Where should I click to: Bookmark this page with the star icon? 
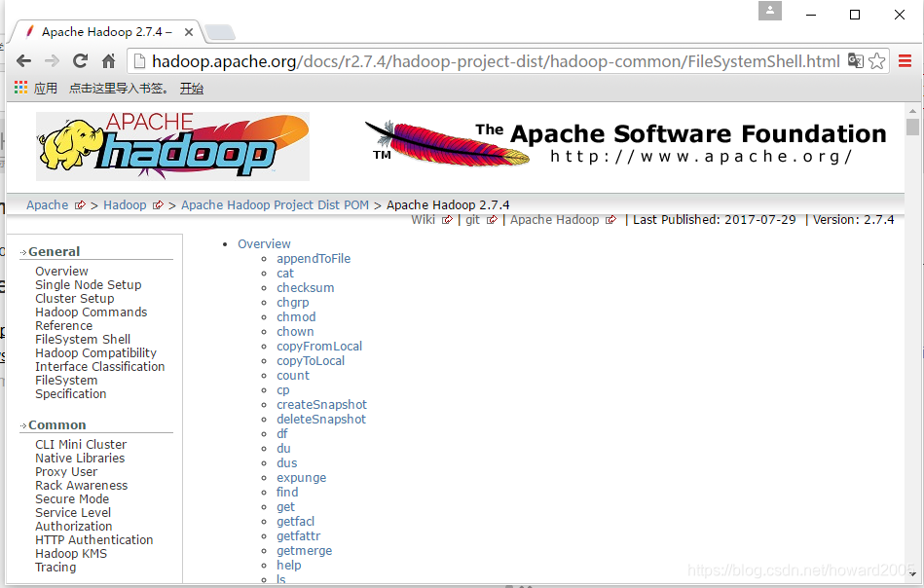pyautogui.click(x=877, y=60)
